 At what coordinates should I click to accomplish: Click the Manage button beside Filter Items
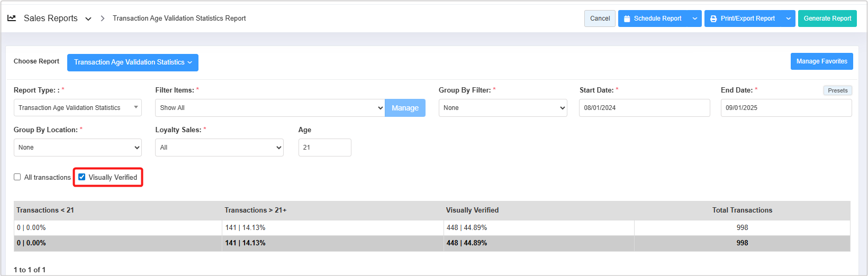tap(405, 108)
